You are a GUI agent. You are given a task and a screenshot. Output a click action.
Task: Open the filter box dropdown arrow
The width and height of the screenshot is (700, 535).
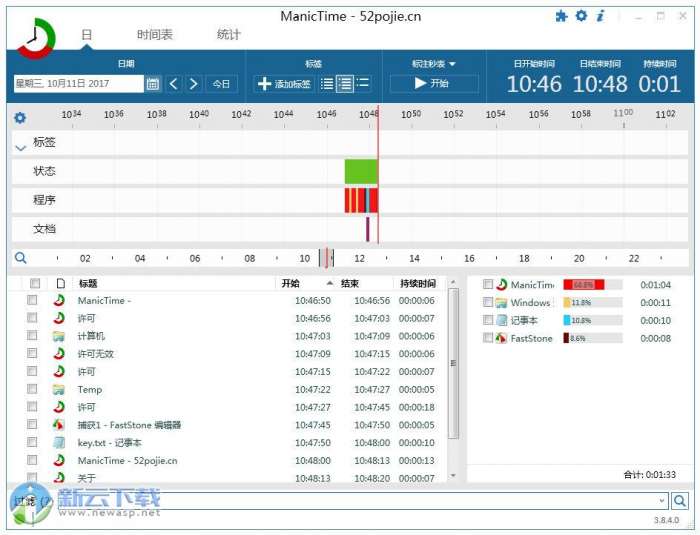[x=662, y=501]
